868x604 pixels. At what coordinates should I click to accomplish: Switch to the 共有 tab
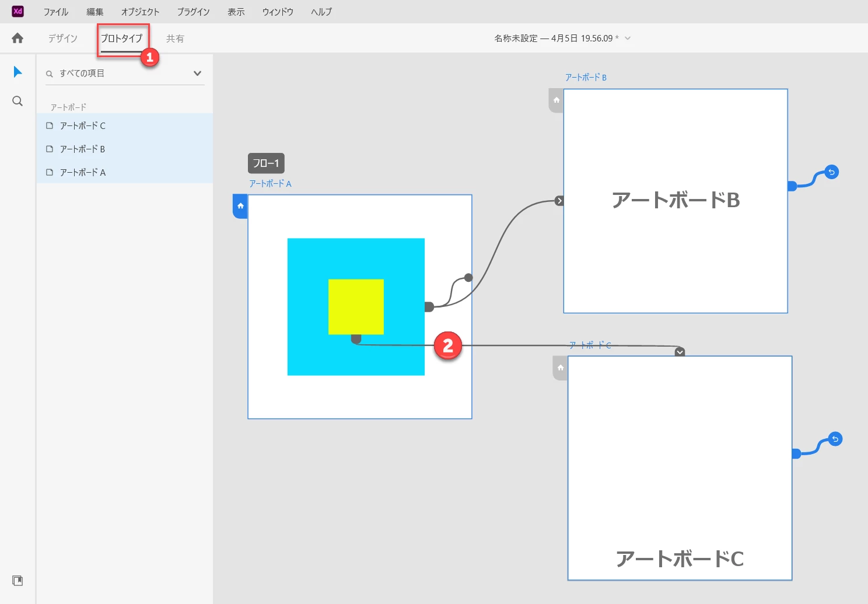(175, 39)
